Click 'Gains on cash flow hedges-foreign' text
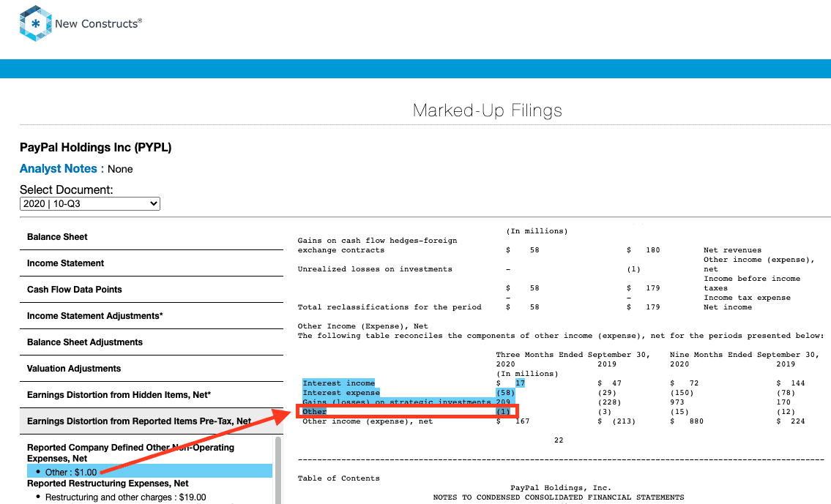Screen dimensions: 831x504 pyautogui.click(x=377, y=241)
